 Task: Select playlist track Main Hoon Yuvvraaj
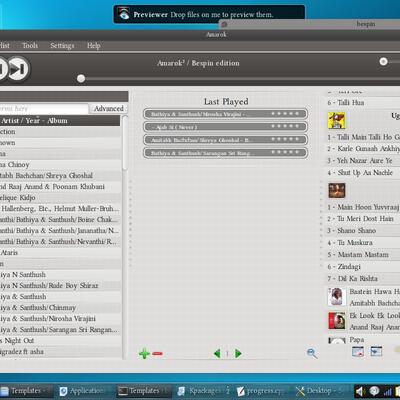pyautogui.click(x=362, y=207)
